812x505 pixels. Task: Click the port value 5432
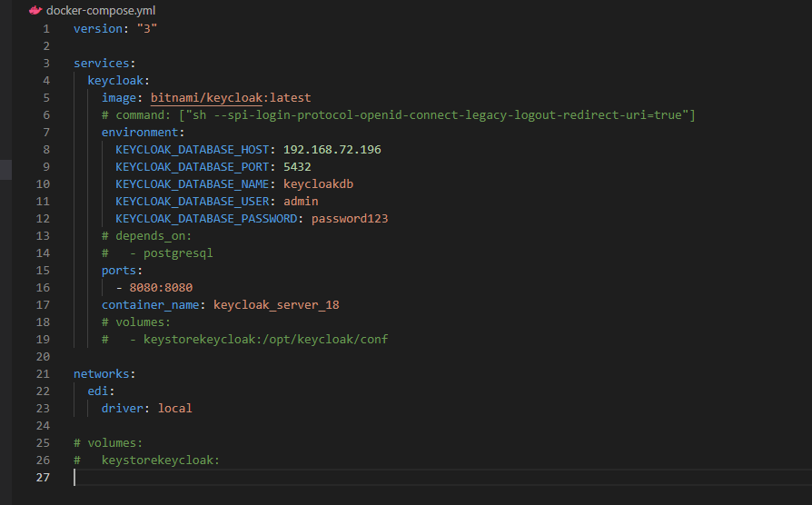[x=297, y=167]
